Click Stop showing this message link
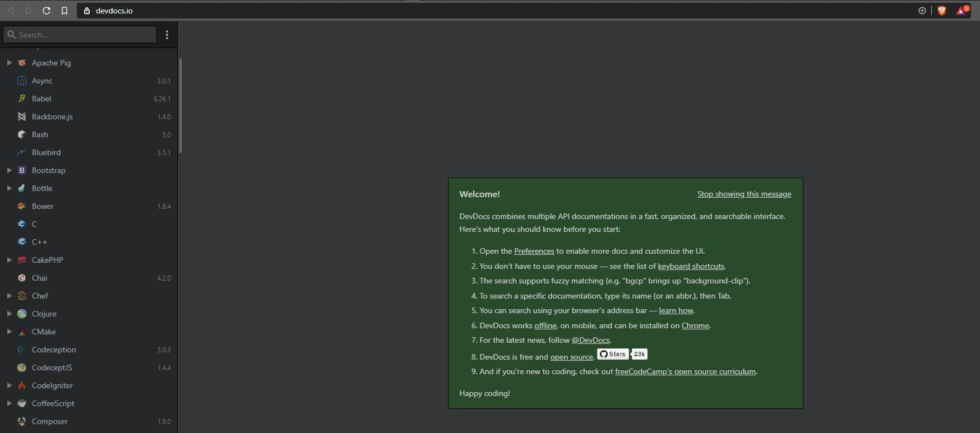The image size is (980, 433). 744,194
